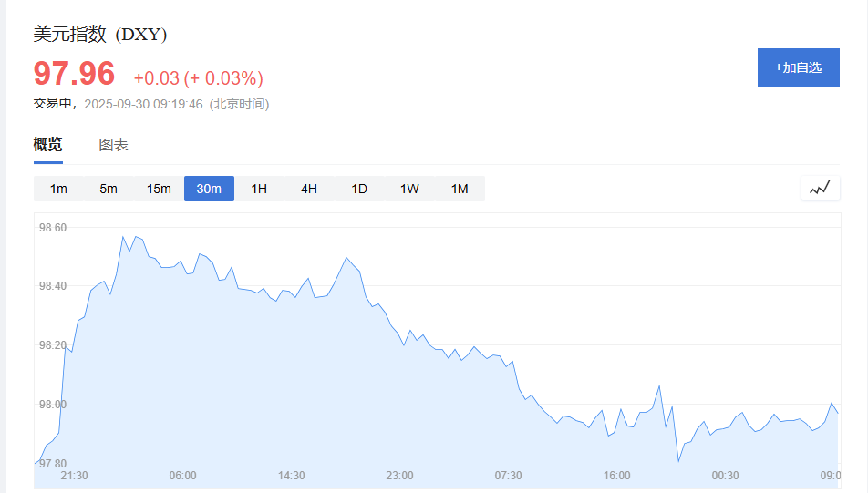
Task: Click the +0.03 (+0.03%) change value
Action: coord(198,78)
